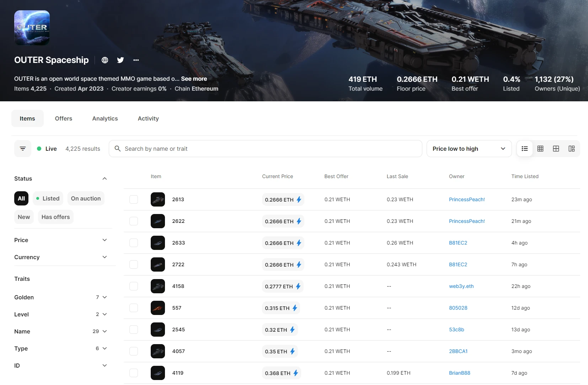Image resolution: width=588 pixels, height=385 pixels.
Task: Open thumbnail of spaceship item 557
Action: point(158,308)
